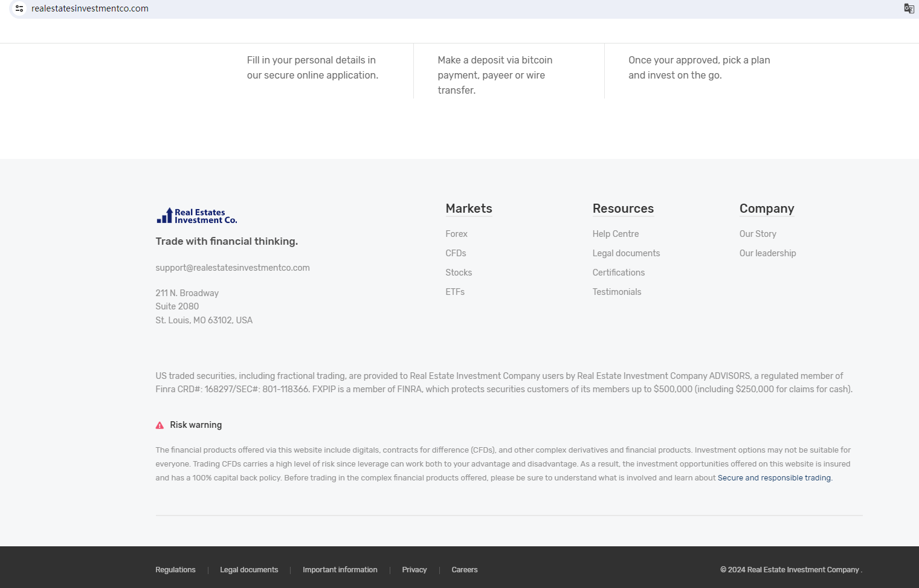View the Certifications page
The height and width of the screenshot is (588, 919).
[618, 273]
